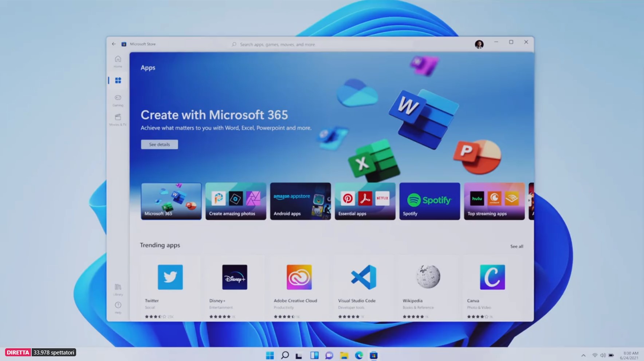This screenshot has height=361, width=644.
Task: Click the Visual Studio Code name text
Action: [x=357, y=301]
